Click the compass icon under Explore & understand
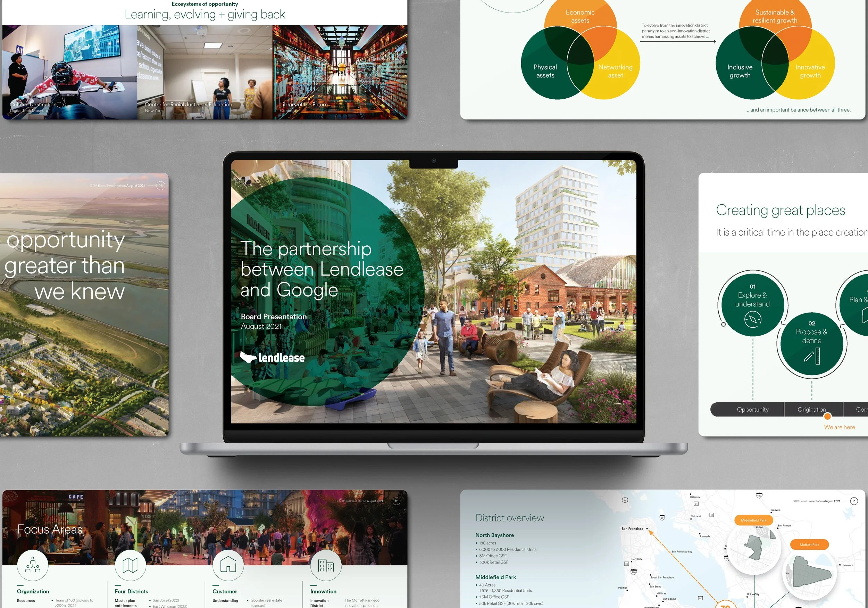This screenshot has height=608, width=868. point(752,319)
